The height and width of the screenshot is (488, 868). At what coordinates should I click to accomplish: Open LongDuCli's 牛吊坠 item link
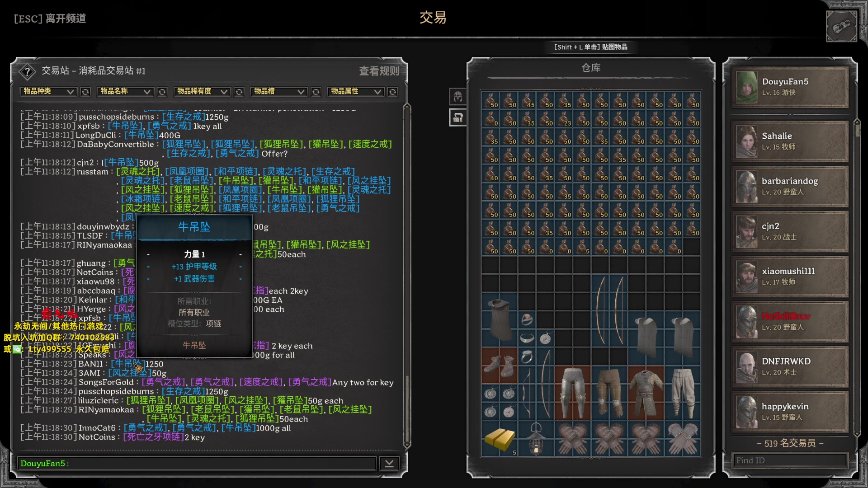[141, 135]
